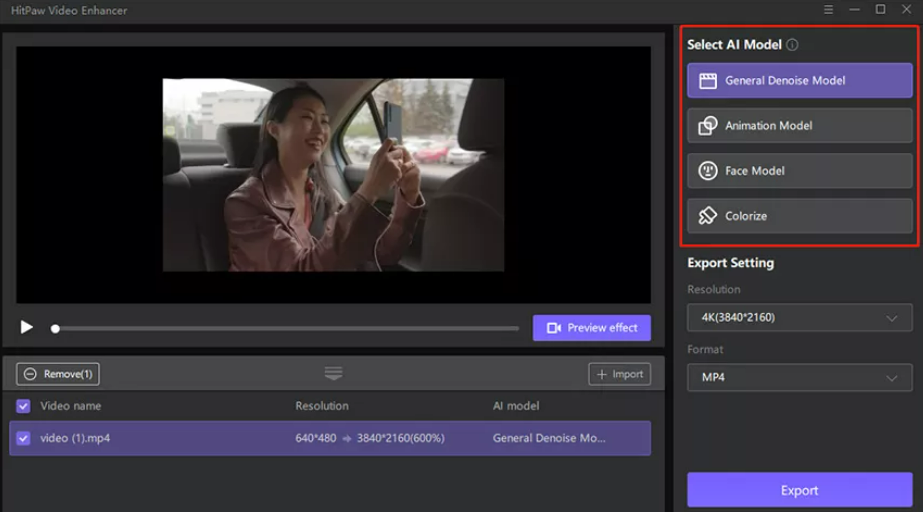Choose the Face Model icon
Viewport: 923px width, 512px height.
(708, 171)
